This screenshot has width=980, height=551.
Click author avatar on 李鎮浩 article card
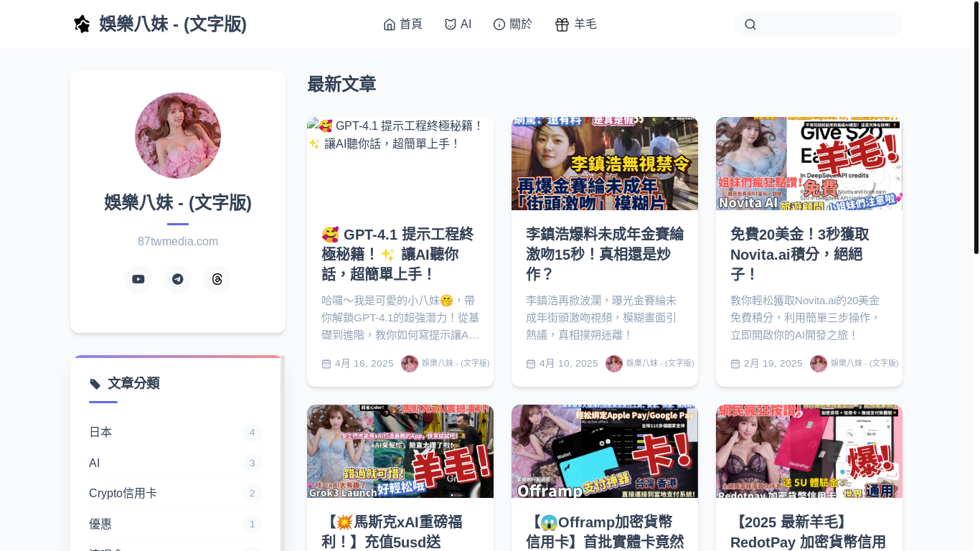tap(614, 364)
